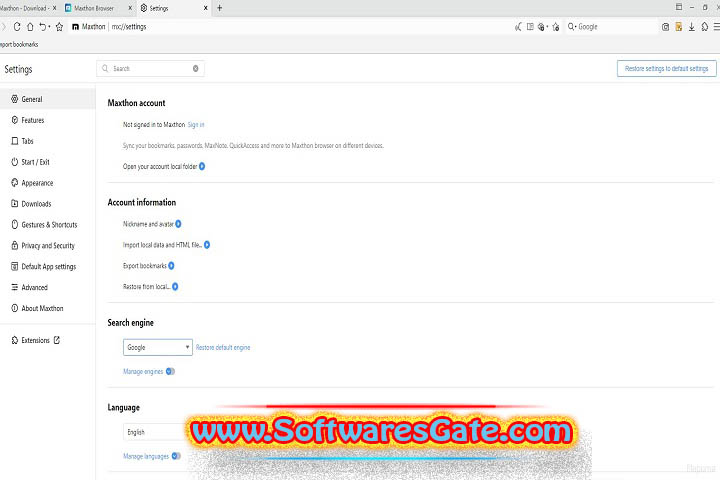Open Default App settings section
The height and width of the screenshot is (480, 720).
[44, 266]
